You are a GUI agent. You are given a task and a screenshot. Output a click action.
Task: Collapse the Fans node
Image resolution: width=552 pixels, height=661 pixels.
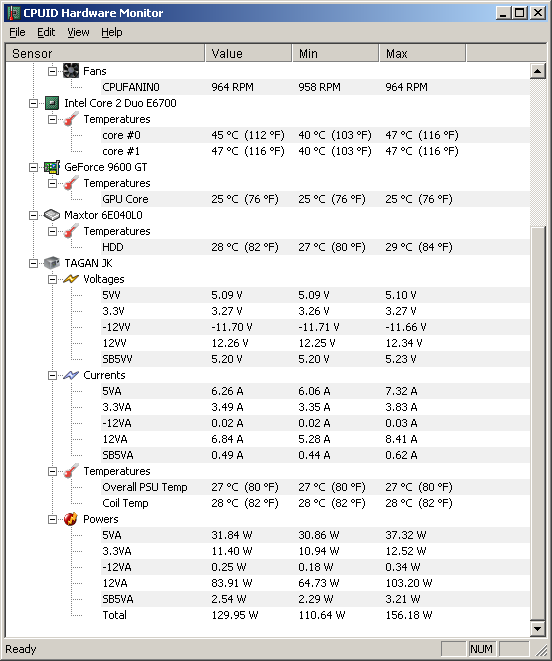[x=52, y=71]
